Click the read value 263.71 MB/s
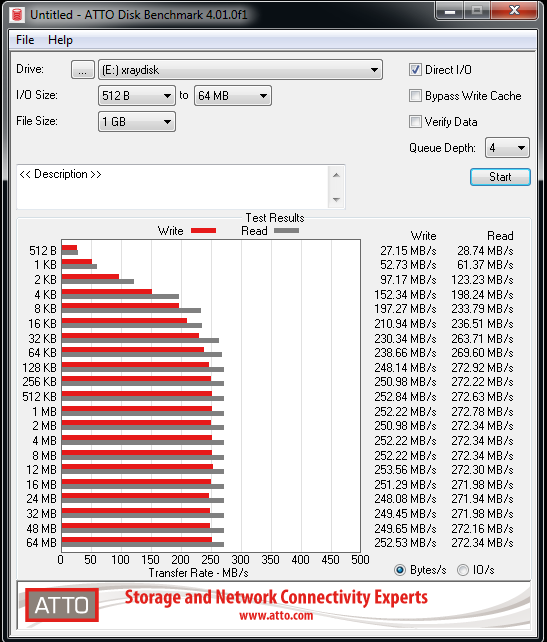This screenshot has height=642, width=547. (482, 339)
